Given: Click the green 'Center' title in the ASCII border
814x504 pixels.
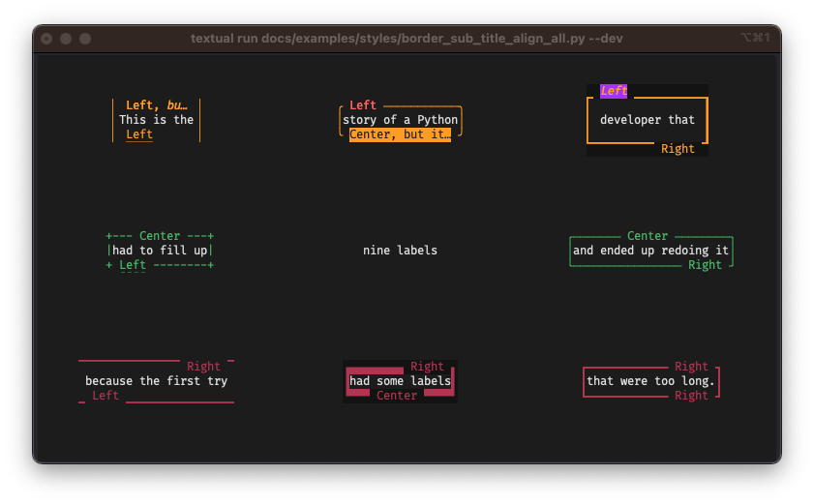Looking at the screenshot, I should tap(160, 236).
